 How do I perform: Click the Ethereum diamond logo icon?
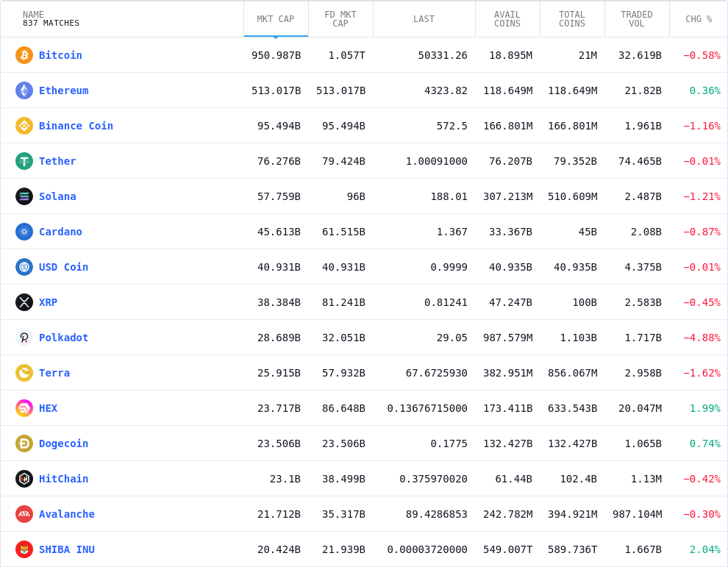point(24,90)
